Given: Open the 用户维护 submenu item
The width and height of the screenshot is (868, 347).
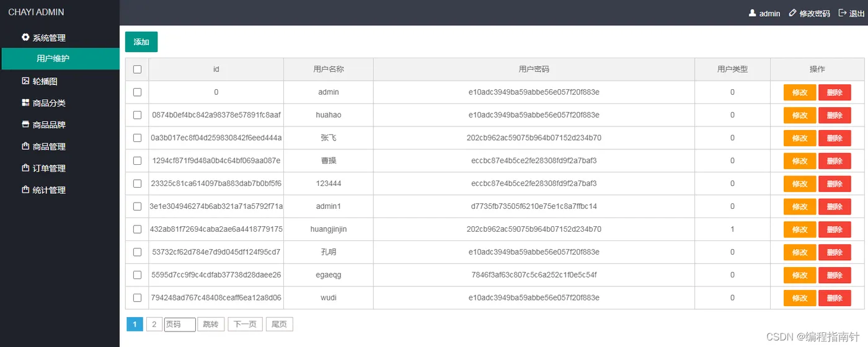Looking at the screenshot, I should pos(60,58).
